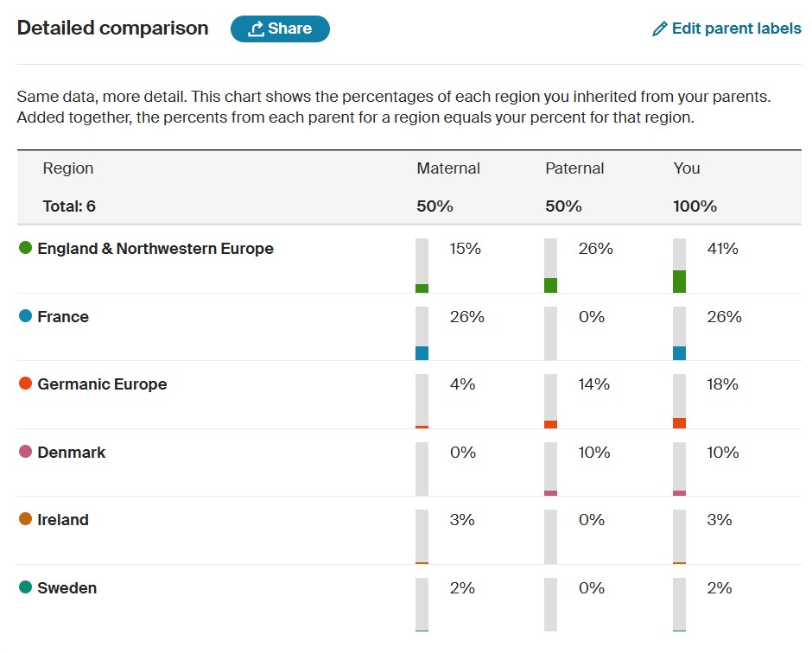The image size is (812, 653).
Task: Click the Paternal bar for Denmark
Action: (550, 469)
